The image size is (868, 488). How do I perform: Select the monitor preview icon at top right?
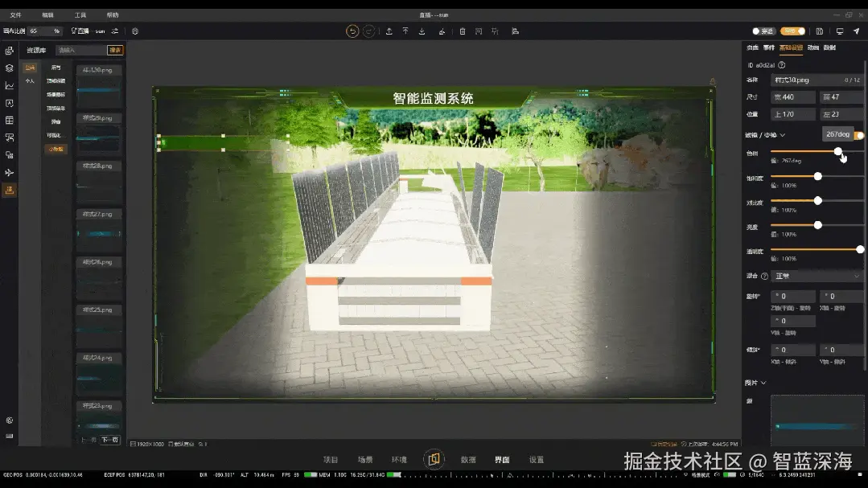840,31
